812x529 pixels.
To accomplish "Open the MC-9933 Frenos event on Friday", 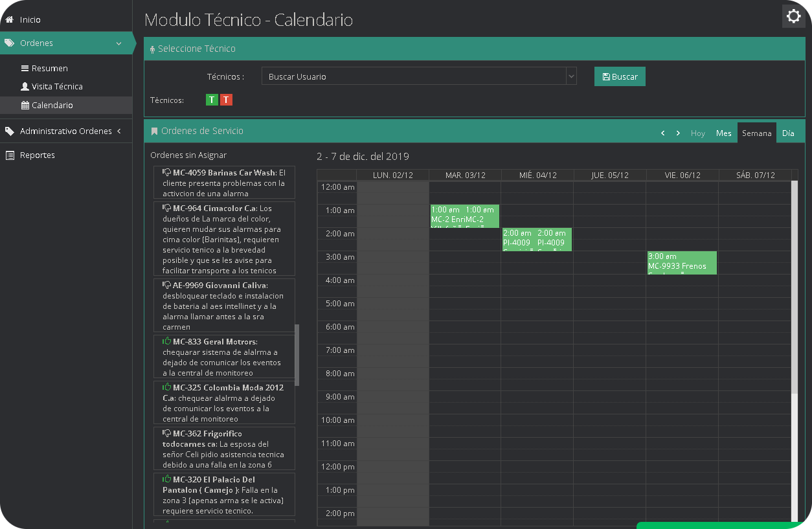I will click(682, 262).
